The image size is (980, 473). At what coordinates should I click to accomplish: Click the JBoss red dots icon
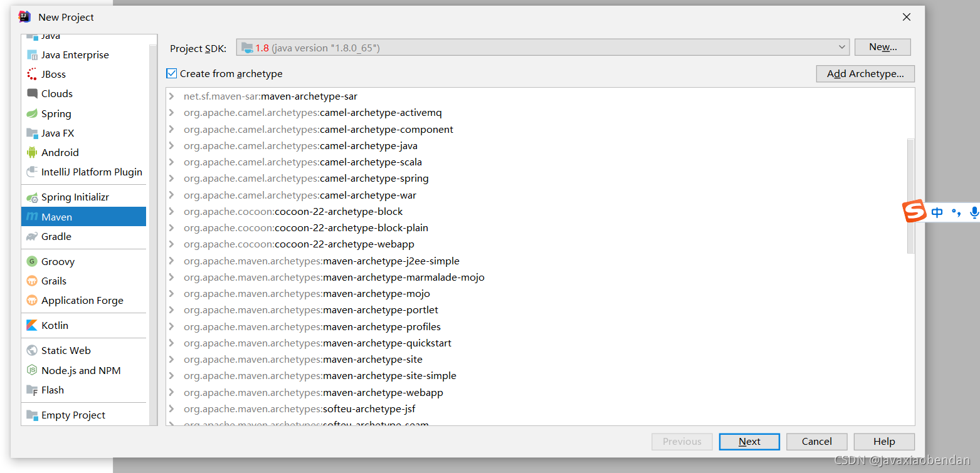tap(32, 75)
